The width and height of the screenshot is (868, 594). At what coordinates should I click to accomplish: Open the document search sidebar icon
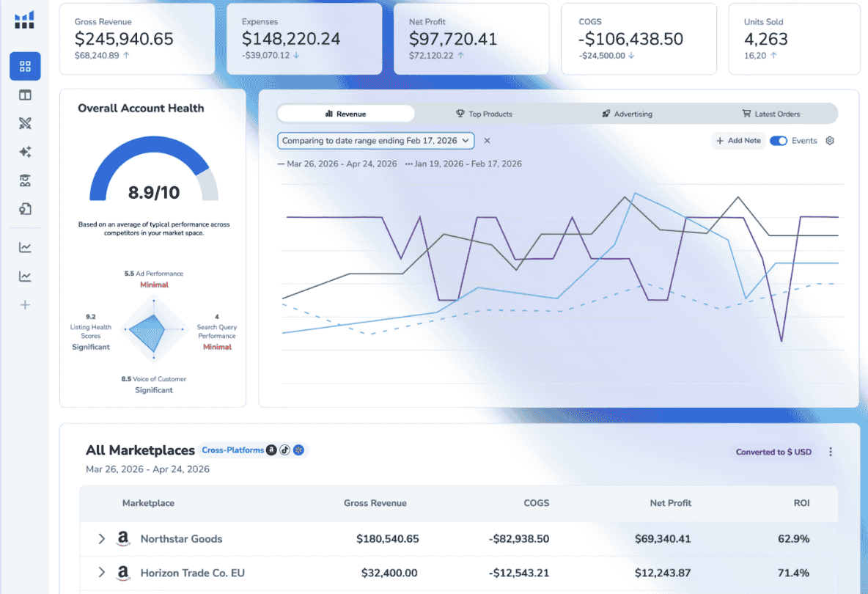(x=25, y=209)
